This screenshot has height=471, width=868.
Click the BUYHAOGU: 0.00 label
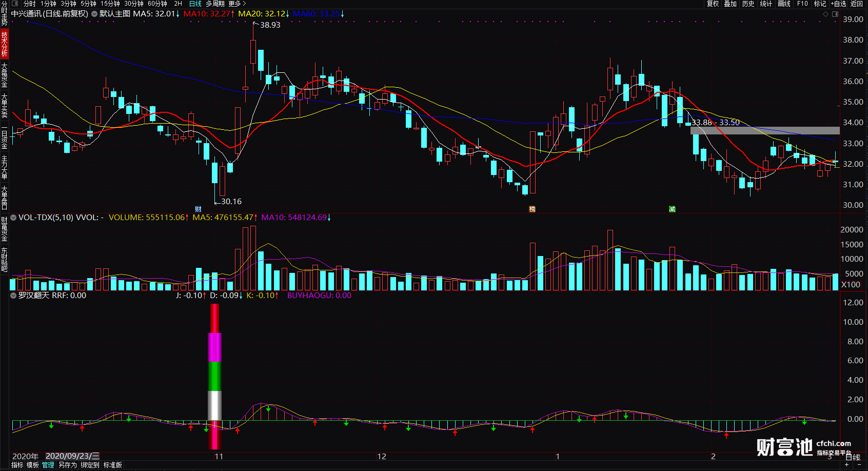click(x=319, y=296)
